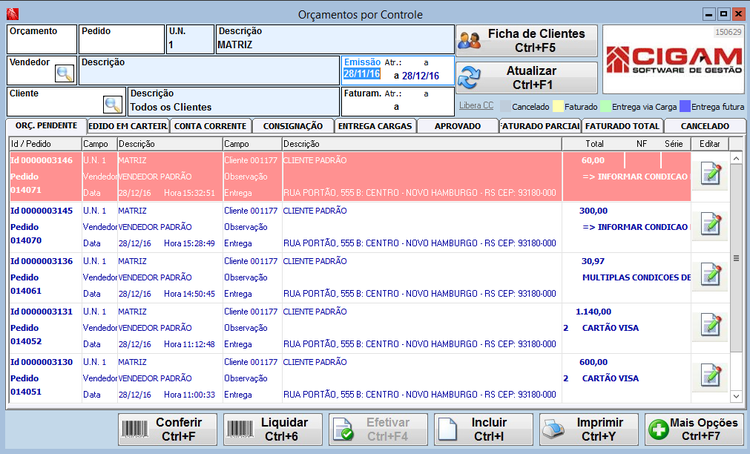Click the scrollbar up arrow in order list

coord(736,158)
